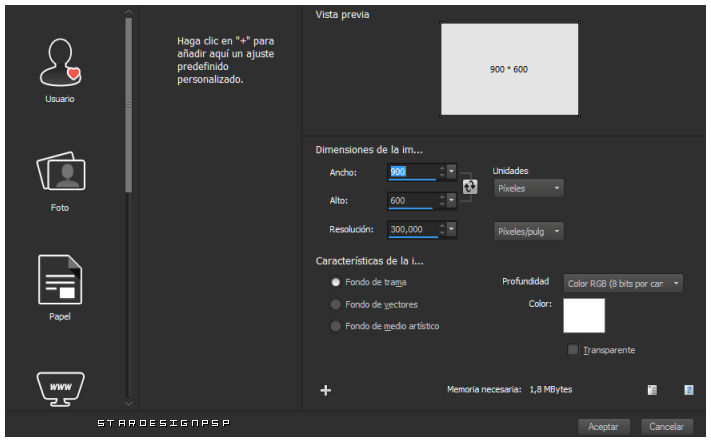Select the www web preset category icon
The width and height of the screenshot is (711, 442).
[x=60, y=389]
